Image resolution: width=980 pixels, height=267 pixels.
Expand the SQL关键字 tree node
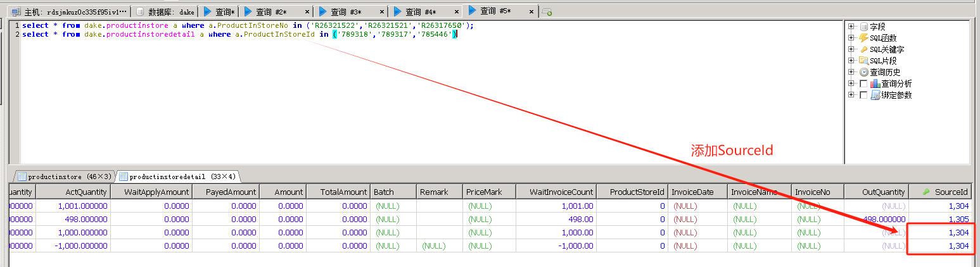(x=851, y=49)
